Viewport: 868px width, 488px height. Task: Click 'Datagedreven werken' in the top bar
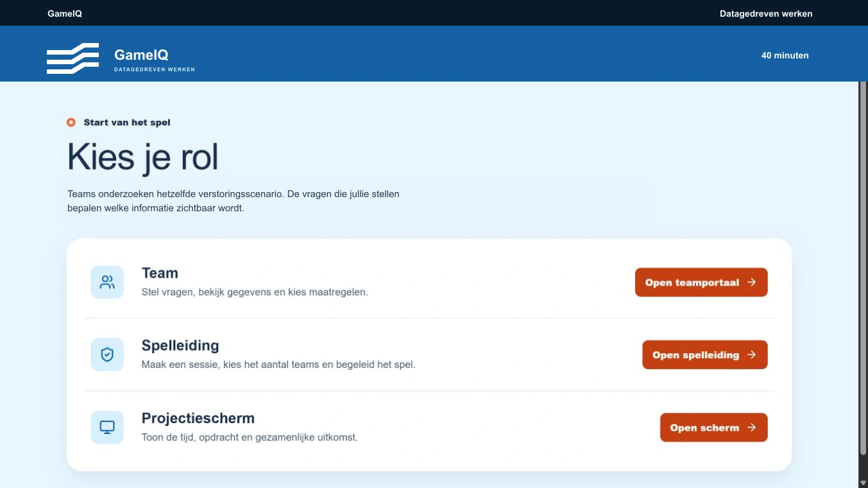pyautogui.click(x=766, y=13)
